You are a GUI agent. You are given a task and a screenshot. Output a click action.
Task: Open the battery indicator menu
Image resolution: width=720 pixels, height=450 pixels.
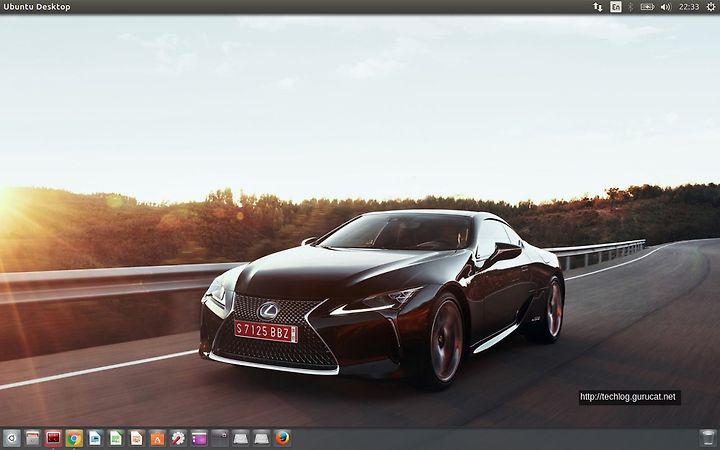[x=647, y=7]
